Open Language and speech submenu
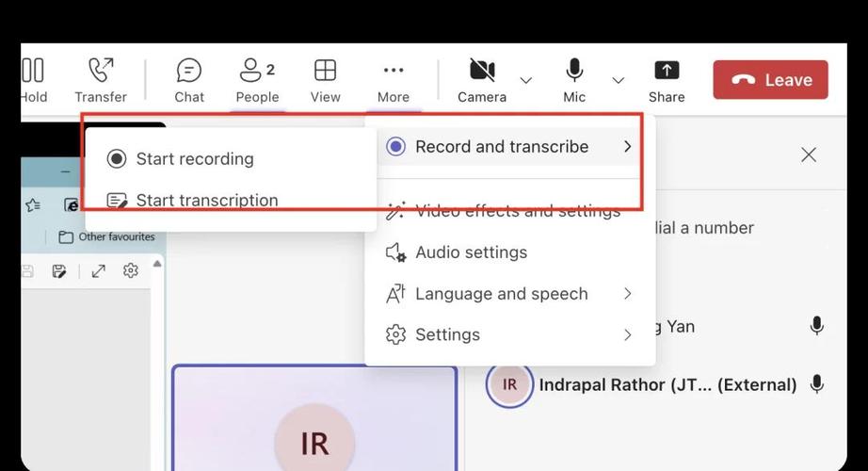The height and width of the screenshot is (471, 868). 509,294
